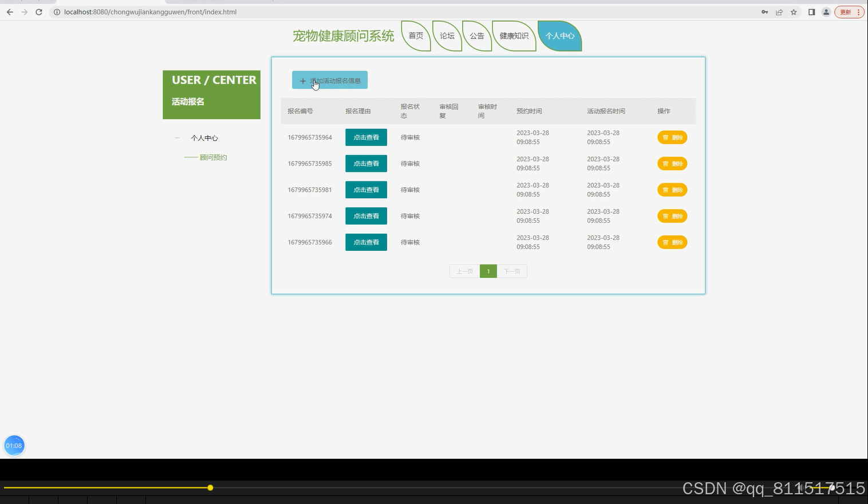Click the 01:08 timer bubble

[x=14, y=446]
